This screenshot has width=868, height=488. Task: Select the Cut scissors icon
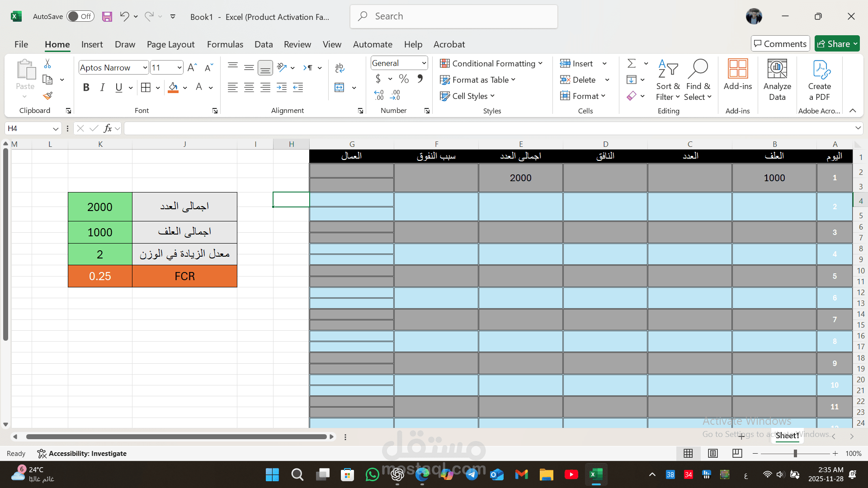pos(47,64)
